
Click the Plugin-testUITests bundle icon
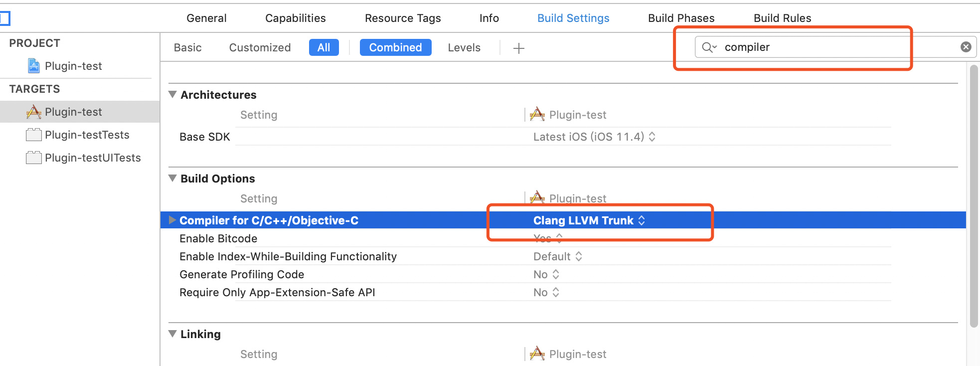tap(34, 158)
